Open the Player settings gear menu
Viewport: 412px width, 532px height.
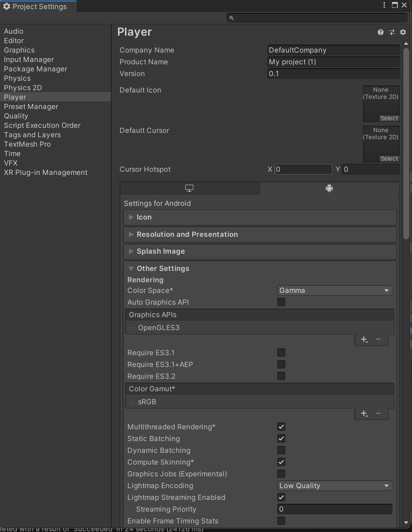(403, 32)
